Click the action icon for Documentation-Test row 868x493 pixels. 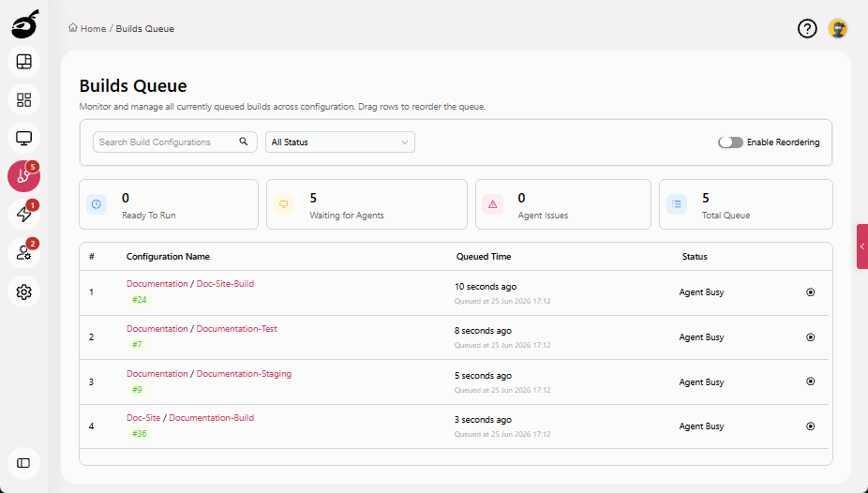[x=811, y=337]
